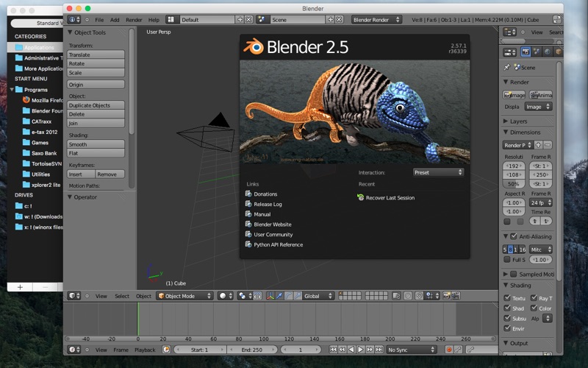Select the translate manipulator icon in the 3D header
Image resolution: width=588 pixels, height=368 pixels.
coord(280,296)
